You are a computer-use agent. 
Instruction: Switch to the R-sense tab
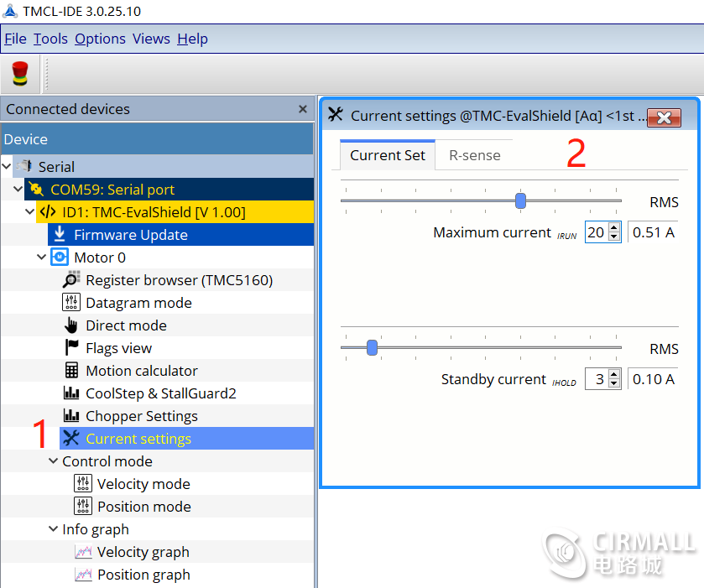pos(474,155)
